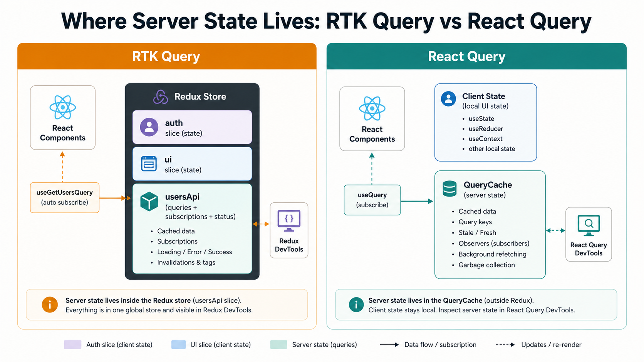
Task: Click the auth slice name
Action: pos(174,123)
